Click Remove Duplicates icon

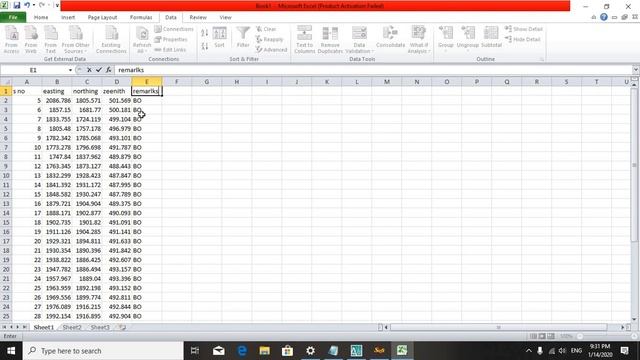coord(330,40)
